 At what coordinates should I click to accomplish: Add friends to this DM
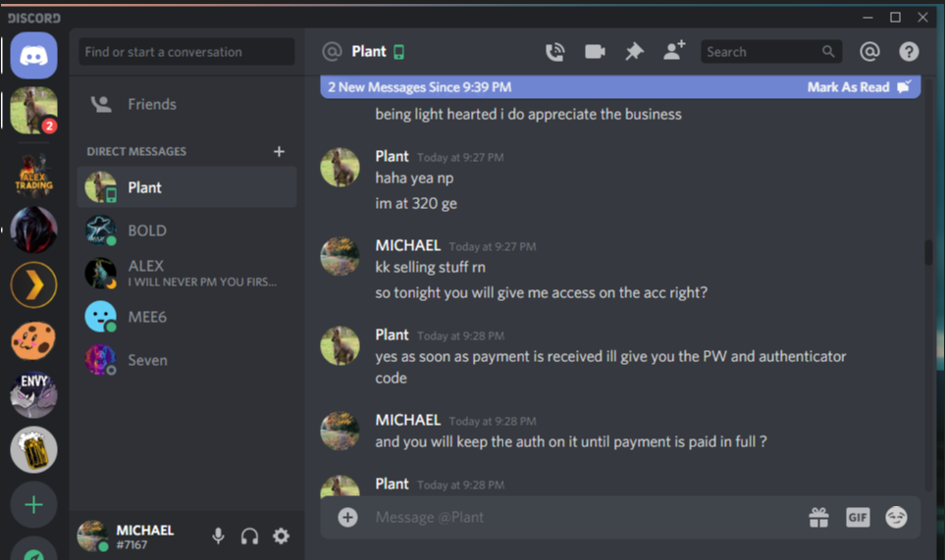674,51
